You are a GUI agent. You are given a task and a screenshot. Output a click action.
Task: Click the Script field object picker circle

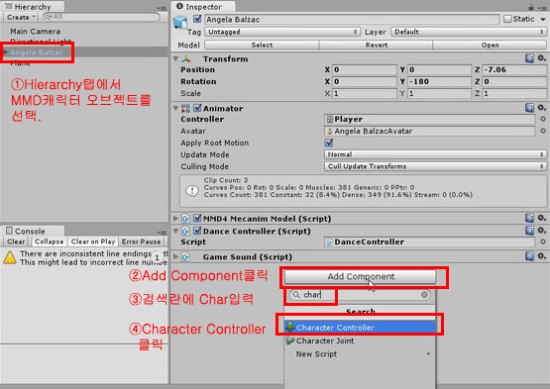click(543, 242)
